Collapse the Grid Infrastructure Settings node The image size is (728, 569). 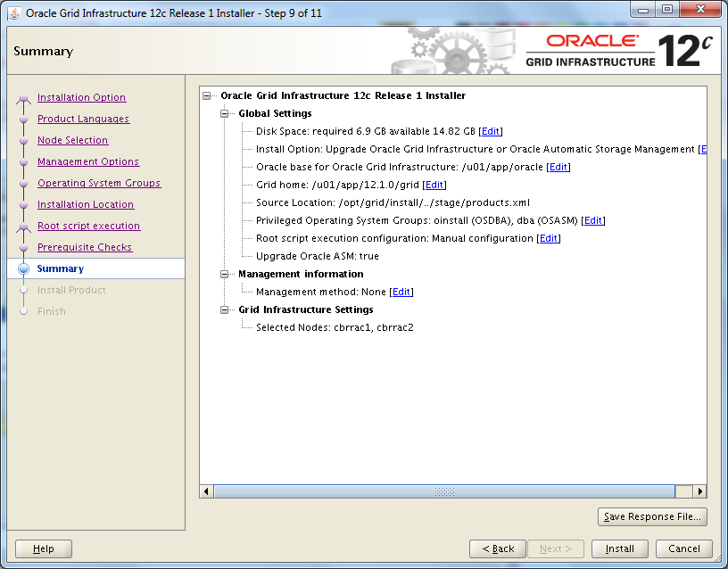point(224,310)
